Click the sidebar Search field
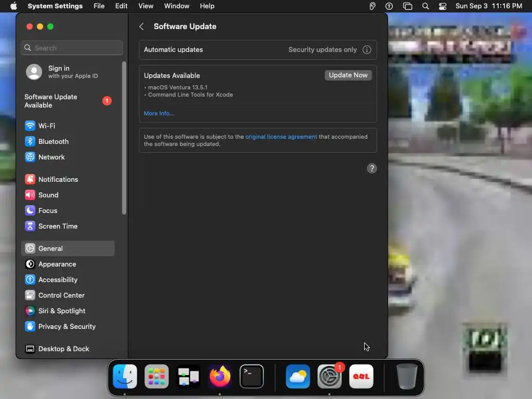This screenshot has height=399, width=532. [x=72, y=48]
